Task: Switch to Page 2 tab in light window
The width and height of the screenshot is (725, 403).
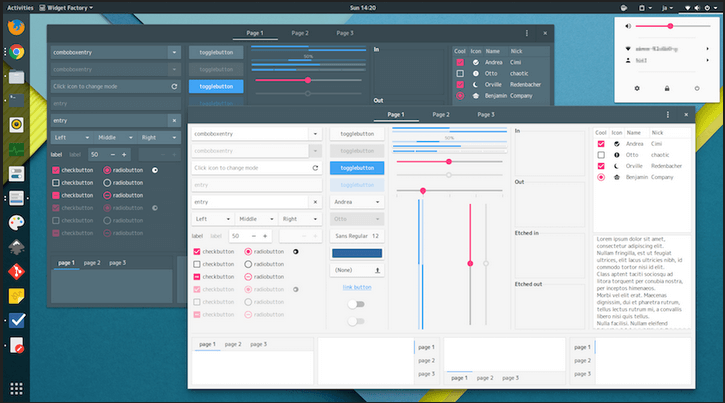Action: [441, 115]
